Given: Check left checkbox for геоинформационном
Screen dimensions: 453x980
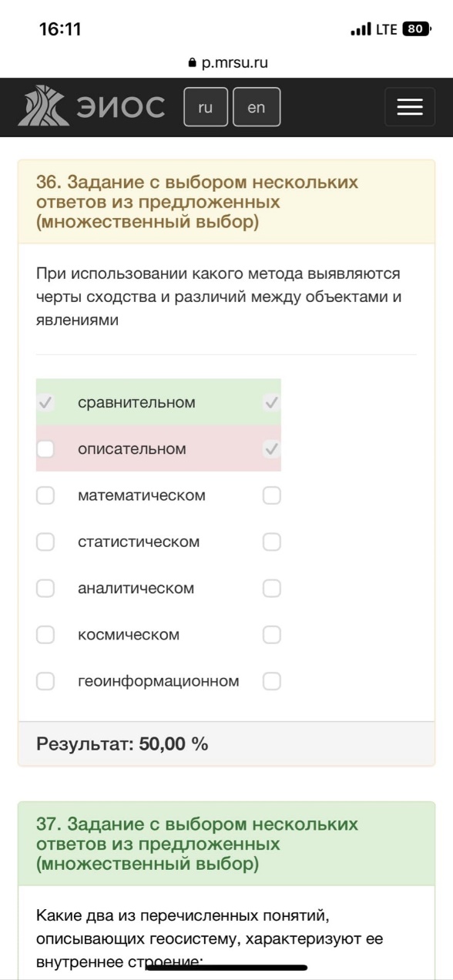Looking at the screenshot, I should click(45, 681).
